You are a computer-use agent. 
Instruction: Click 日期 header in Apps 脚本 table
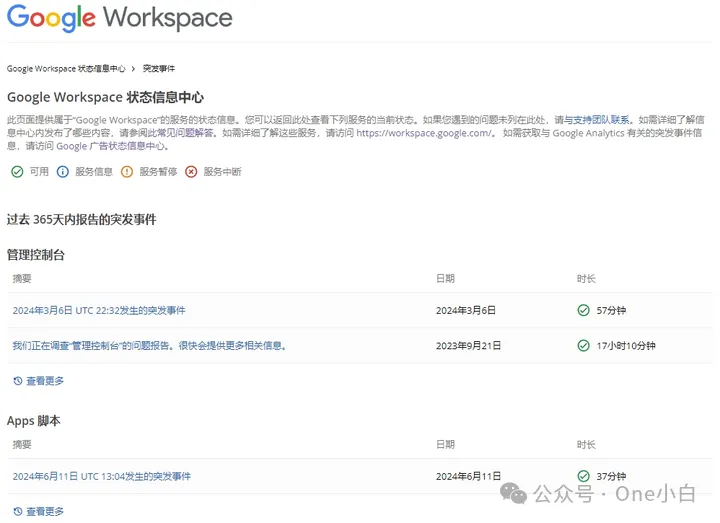point(445,444)
